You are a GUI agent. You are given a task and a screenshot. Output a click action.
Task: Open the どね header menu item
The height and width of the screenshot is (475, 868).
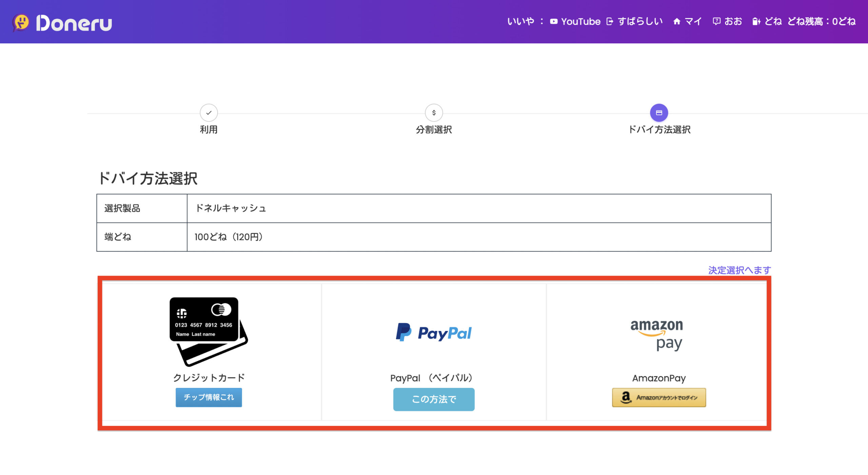773,21
